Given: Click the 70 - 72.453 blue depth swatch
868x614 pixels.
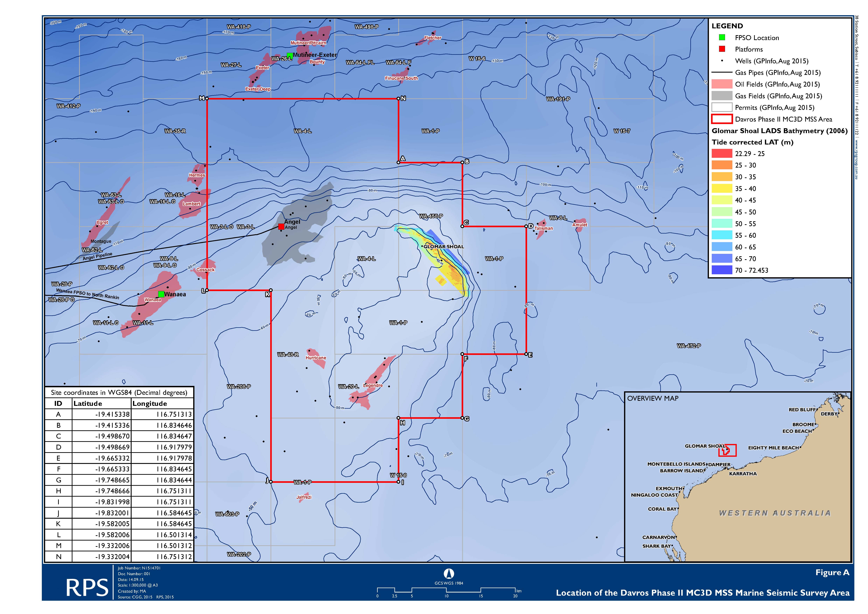Looking at the screenshot, I should [x=722, y=270].
